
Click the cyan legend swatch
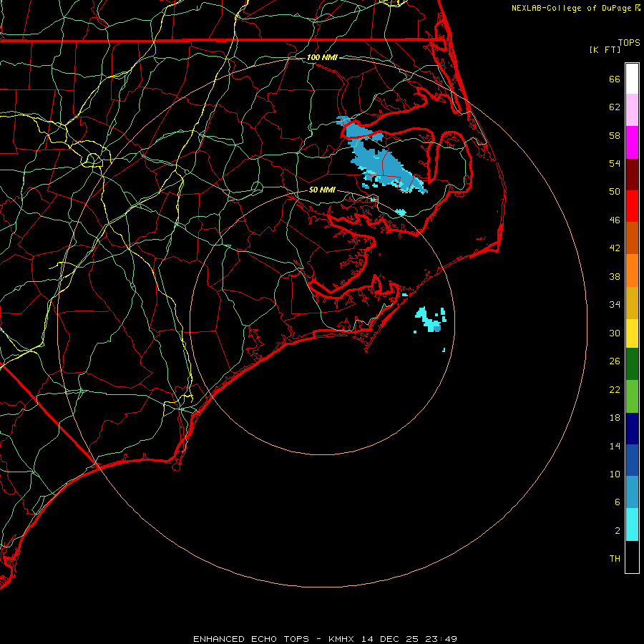tap(632, 525)
